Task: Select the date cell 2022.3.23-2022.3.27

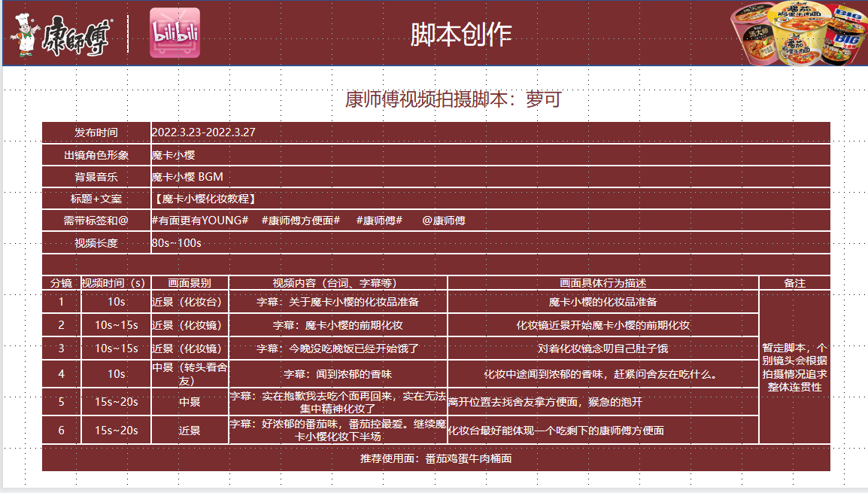Action: pos(490,132)
